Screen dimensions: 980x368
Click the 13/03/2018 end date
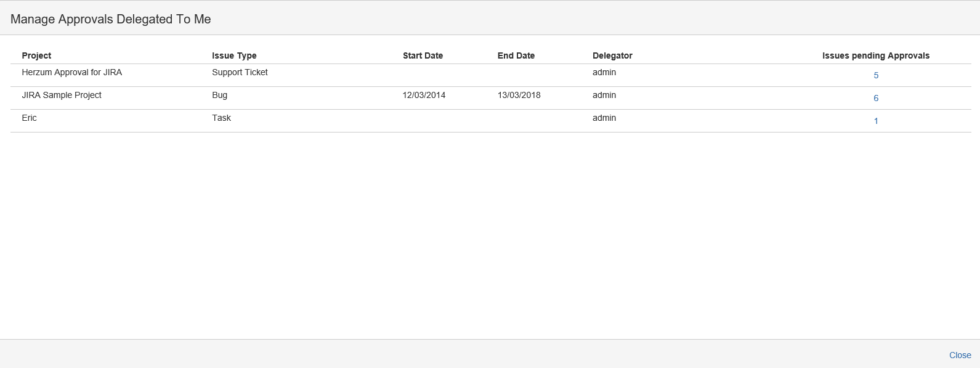pyautogui.click(x=519, y=95)
